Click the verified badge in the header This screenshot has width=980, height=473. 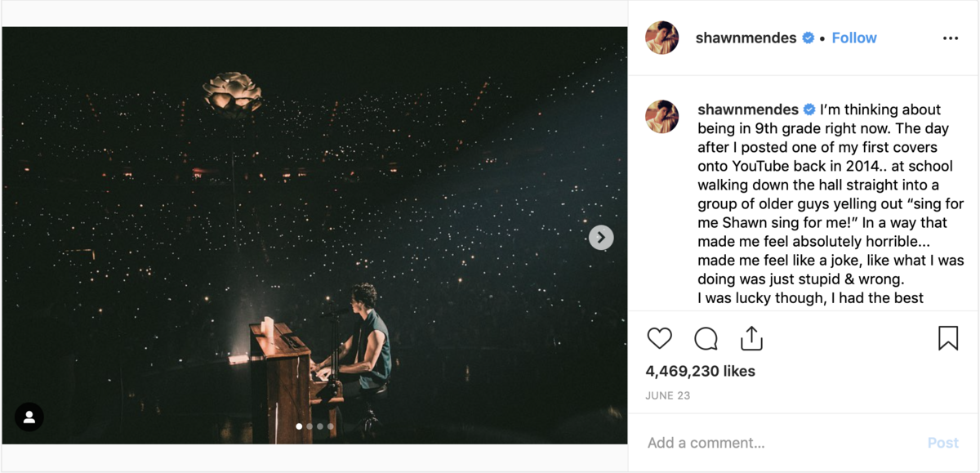click(x=808, y=38)
